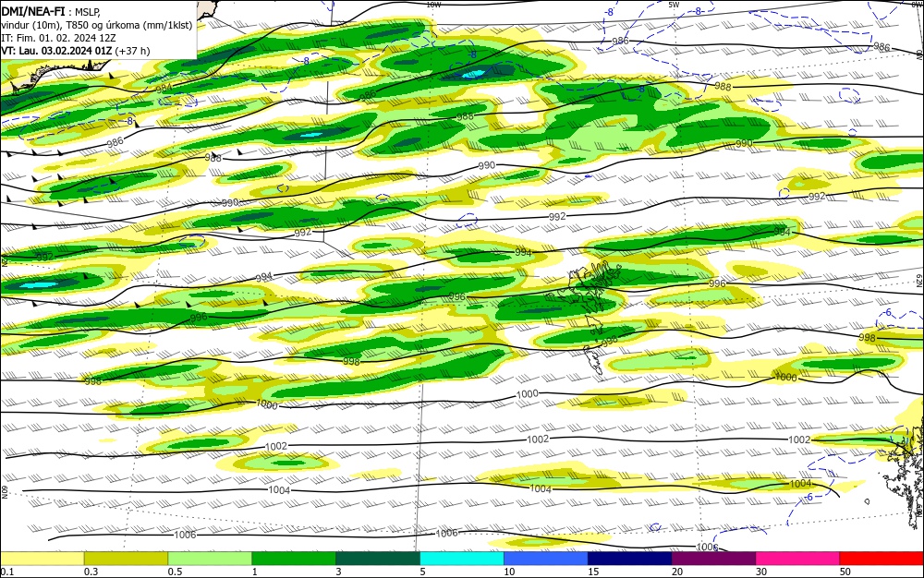924x578 pixels.
Task: Click the '20' legend value
Action: pos(677,572)
